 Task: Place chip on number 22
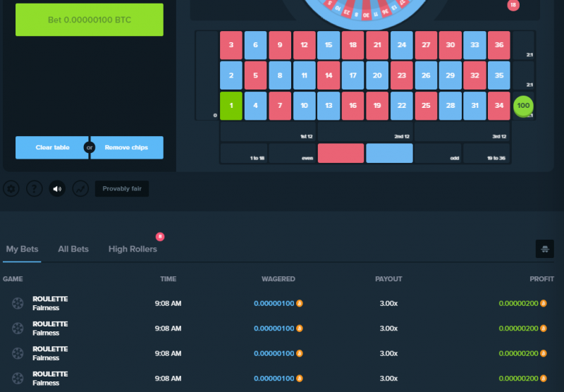click(401, 106)
